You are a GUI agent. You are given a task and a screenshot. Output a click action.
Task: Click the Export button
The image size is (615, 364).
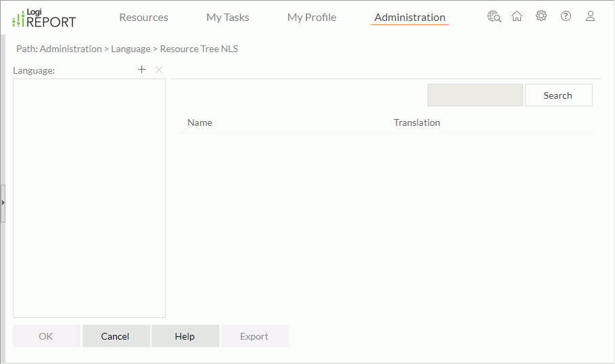tap(254, 336)
